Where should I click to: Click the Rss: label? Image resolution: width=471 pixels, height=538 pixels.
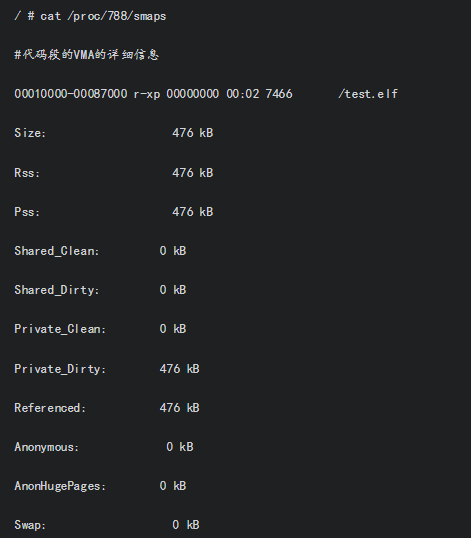click(27, 173)
